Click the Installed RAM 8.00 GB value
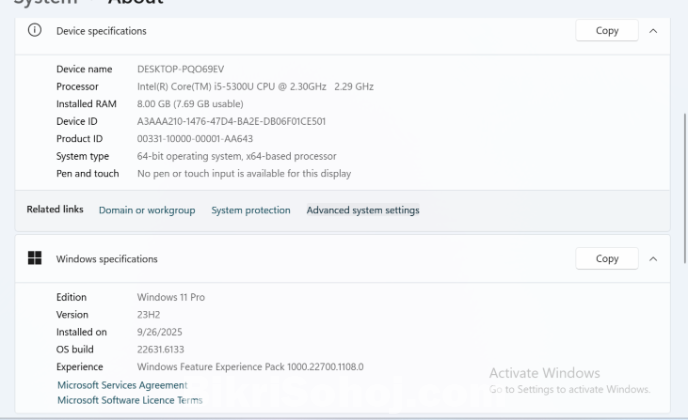688x420 pixels. tap(190, 104)
